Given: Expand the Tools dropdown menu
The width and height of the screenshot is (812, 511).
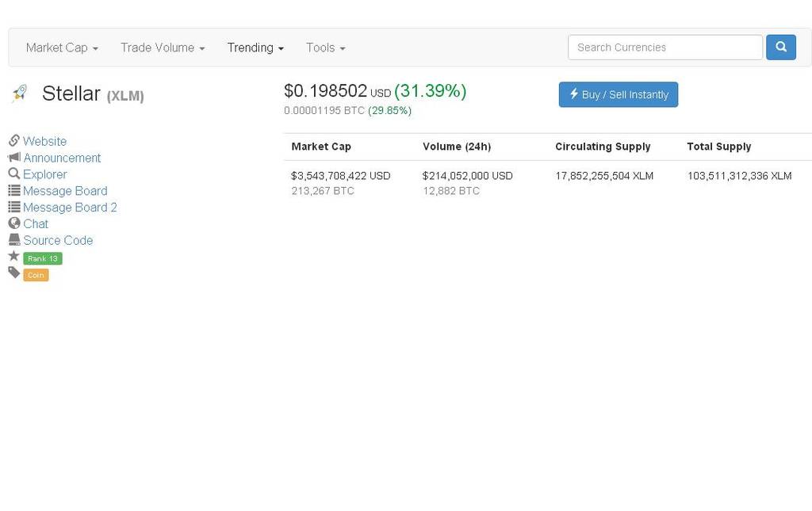Looking at the screenshot, I should [x=325, y=48].
